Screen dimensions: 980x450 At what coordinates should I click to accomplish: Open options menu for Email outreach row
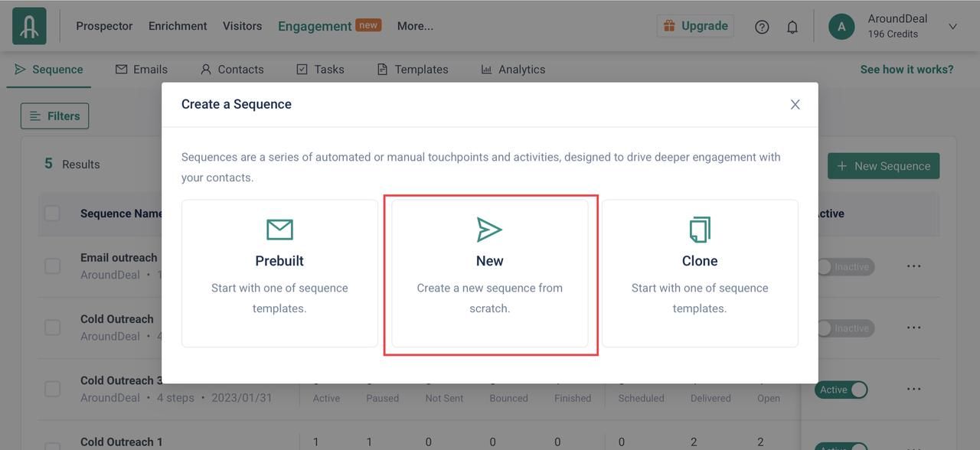[913, 266]
